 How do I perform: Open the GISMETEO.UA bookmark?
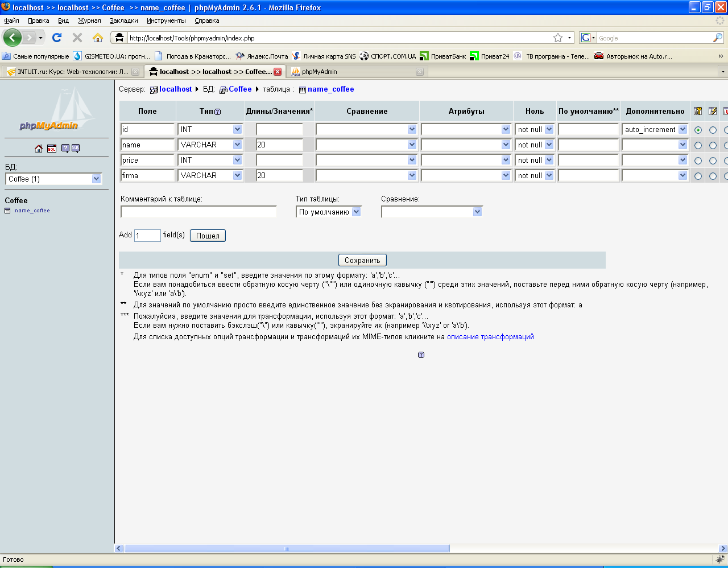pyautogui.click(x=111, y=56)
